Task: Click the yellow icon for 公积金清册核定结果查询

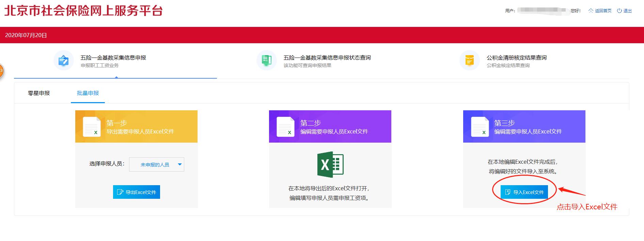Action: pos(469,61)
